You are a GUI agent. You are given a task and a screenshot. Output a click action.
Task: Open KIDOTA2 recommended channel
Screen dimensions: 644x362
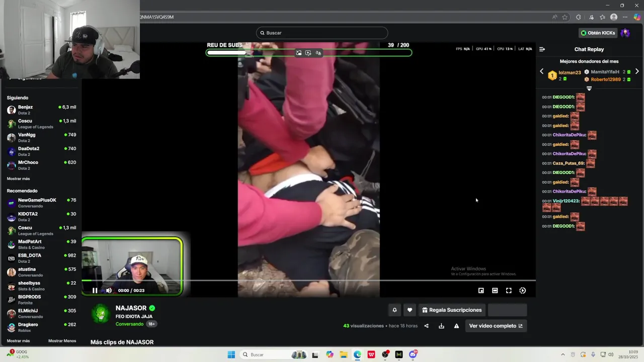tap(41, 217)
